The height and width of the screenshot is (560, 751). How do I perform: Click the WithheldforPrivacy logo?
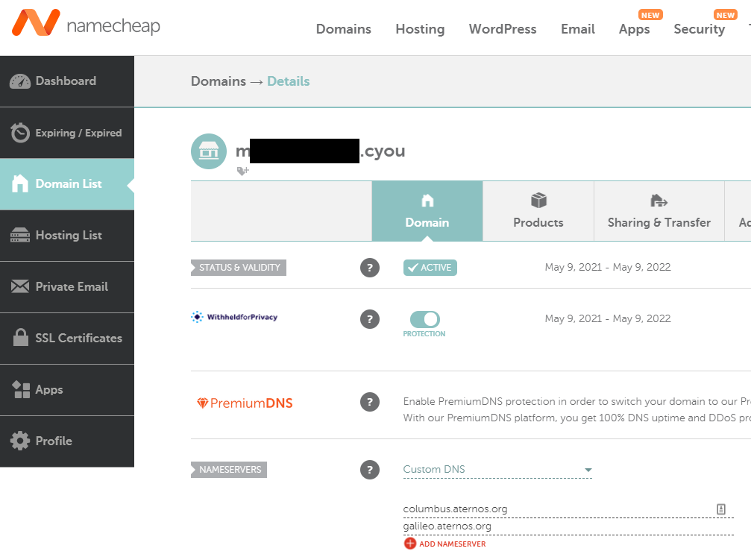pos(234,317)
